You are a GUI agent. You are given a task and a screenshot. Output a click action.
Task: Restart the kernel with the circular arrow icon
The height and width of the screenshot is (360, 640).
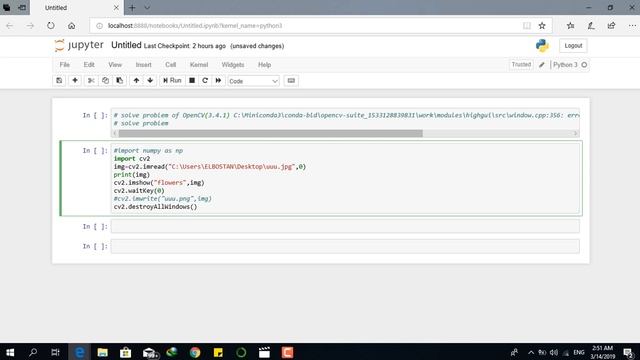[x=205, y=81]
